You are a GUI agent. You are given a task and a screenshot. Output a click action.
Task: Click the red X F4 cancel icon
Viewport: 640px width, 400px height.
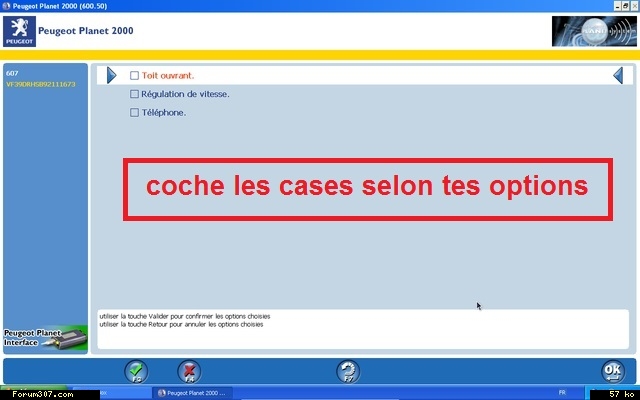click(189, 371)
